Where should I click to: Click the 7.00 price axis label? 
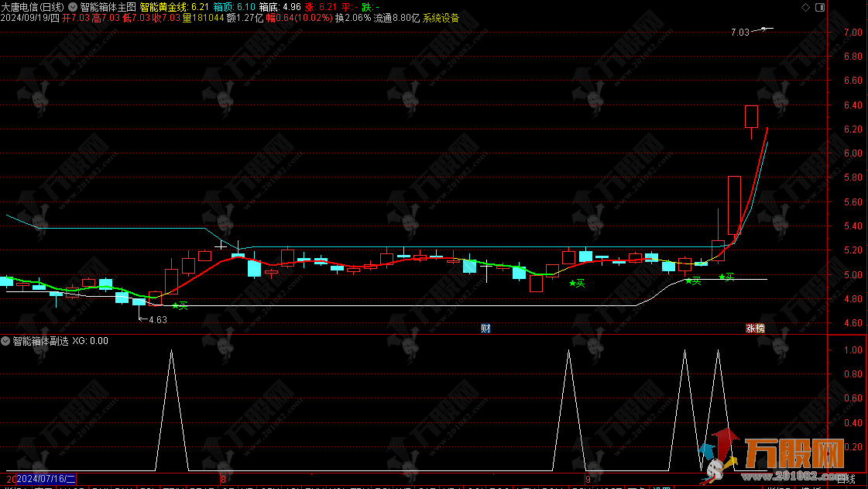point(853,33)
